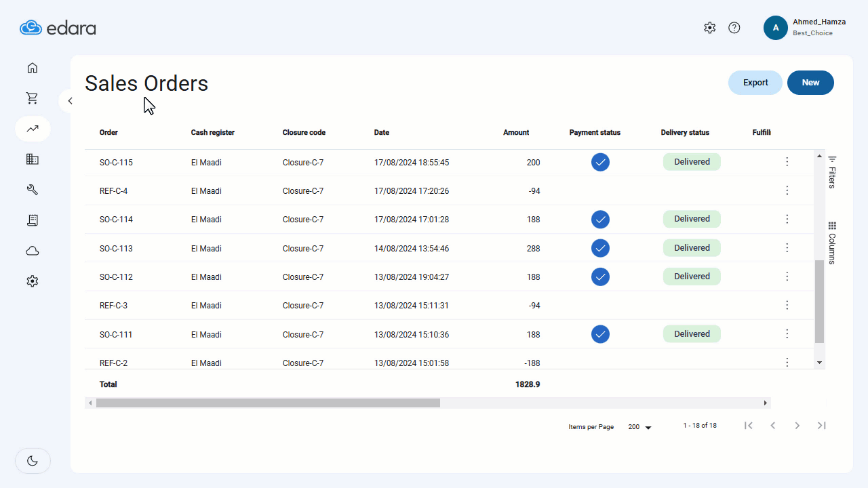868x488 pixels.
Task: Click the edara logo
Action: (58, 28)
